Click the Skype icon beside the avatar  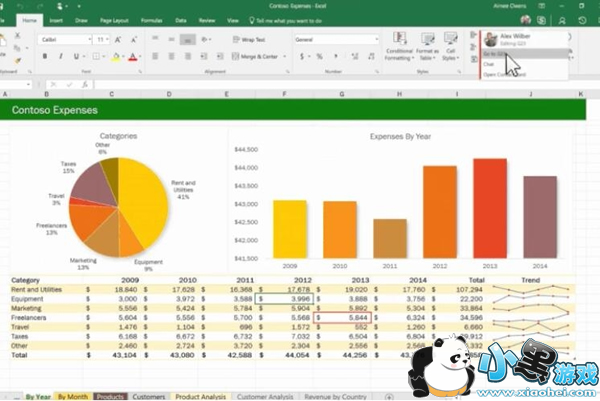541,20
